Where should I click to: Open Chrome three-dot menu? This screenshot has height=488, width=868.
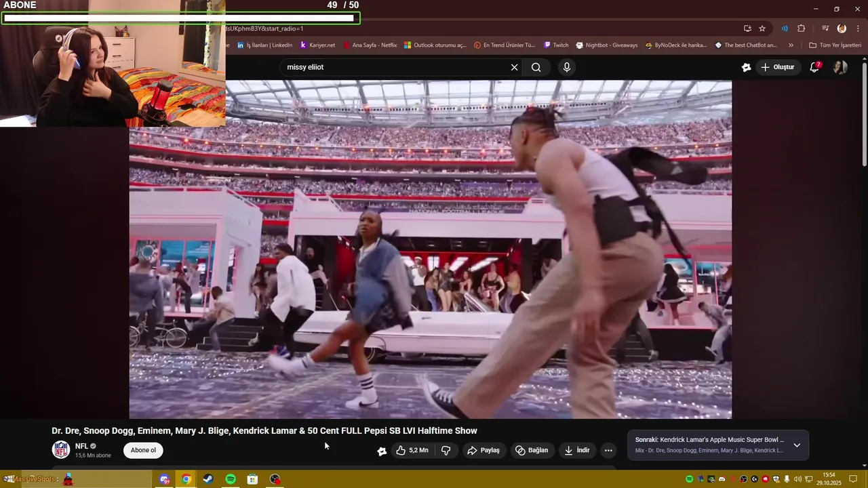pyautogui.click(x=858, y=28)
